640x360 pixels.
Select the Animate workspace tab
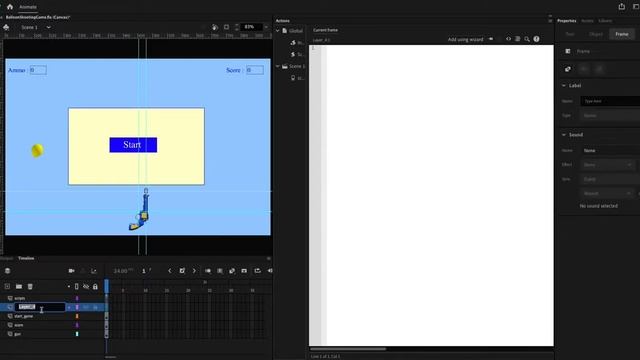click(28, 7)
